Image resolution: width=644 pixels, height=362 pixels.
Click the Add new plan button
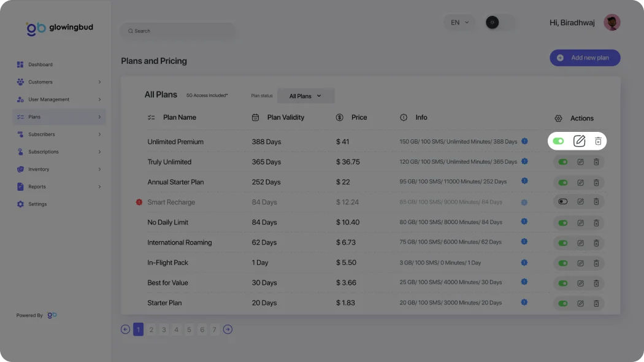pyautogui.click(x=585, y=58)
